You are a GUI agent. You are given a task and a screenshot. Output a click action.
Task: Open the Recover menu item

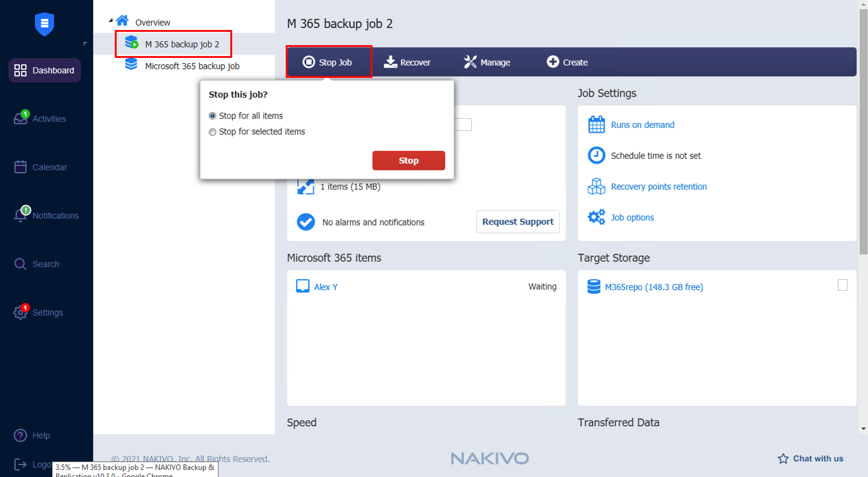pos(407,62)
